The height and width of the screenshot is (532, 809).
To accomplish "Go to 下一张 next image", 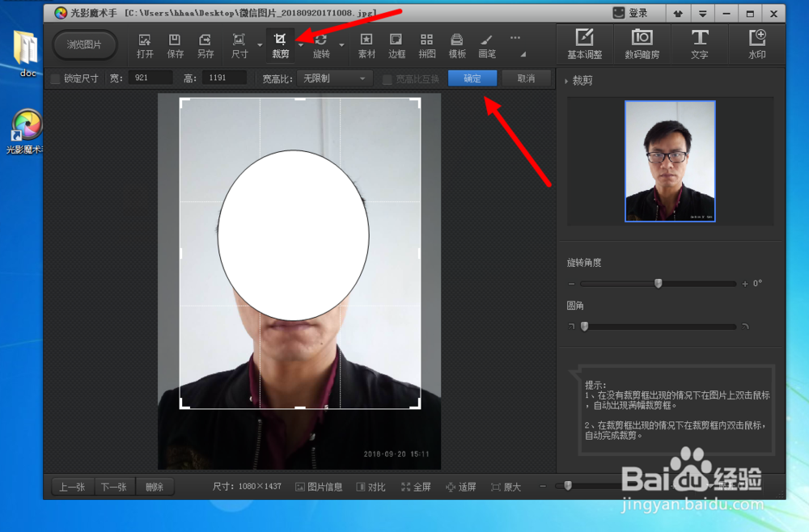I will pyautogui.click(x=114, y=487).
